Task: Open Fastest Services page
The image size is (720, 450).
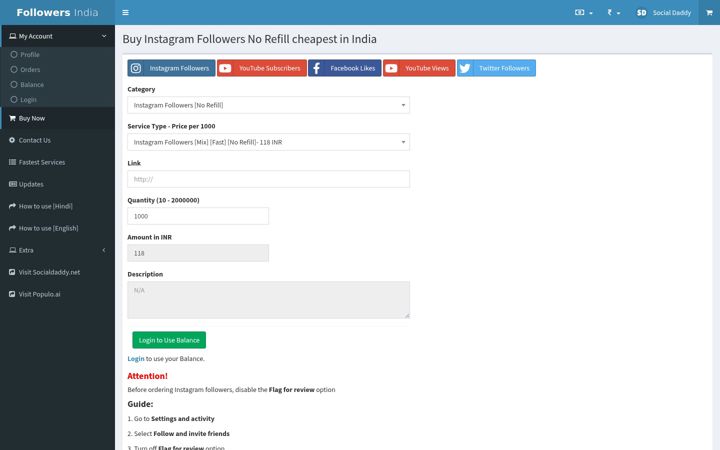Action: click(x=57, y=162)
